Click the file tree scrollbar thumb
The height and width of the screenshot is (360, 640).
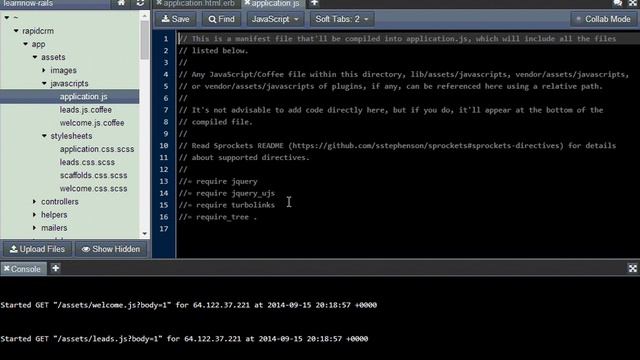145,40
